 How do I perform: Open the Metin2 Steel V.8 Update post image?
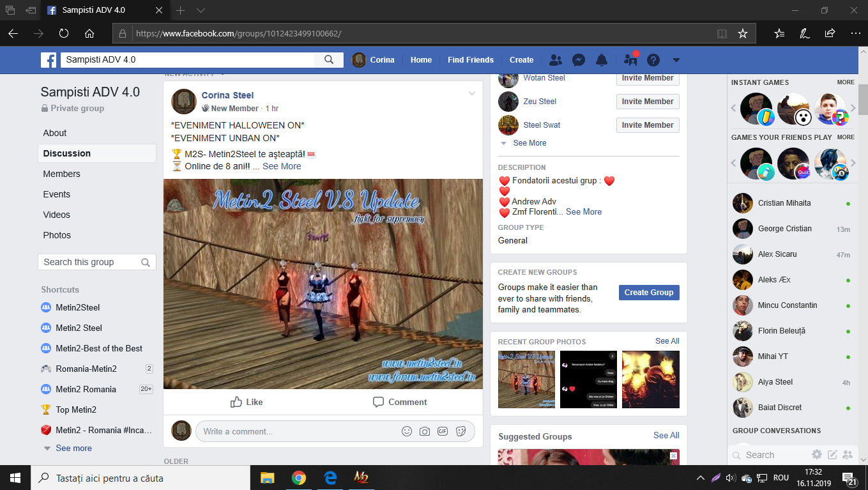pyautogui.click(x=323, y=284)
